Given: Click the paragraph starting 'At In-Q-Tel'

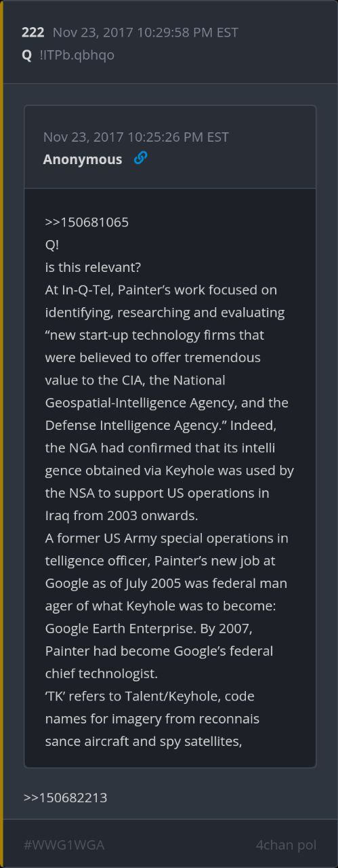Looking at the screenshot, I should (x=169, y=403).
